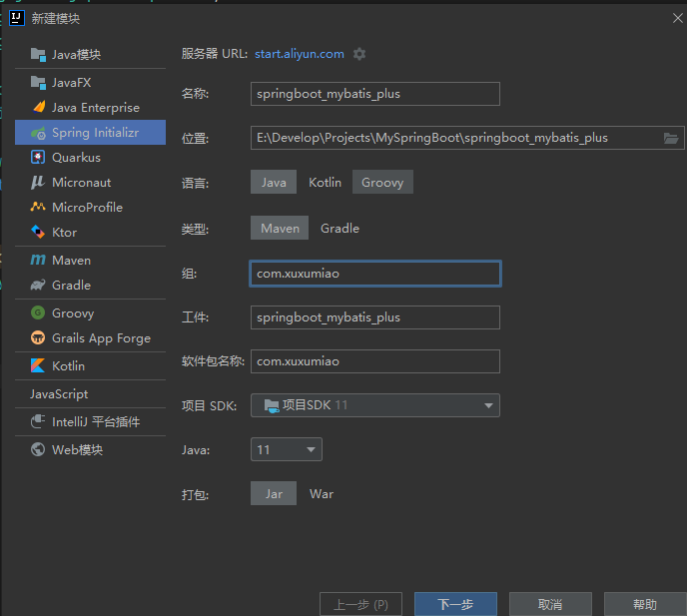The height and width of the screenshot is (616, 687).
Task: Select JavaFX module type
Action: (x=90, y=83)
